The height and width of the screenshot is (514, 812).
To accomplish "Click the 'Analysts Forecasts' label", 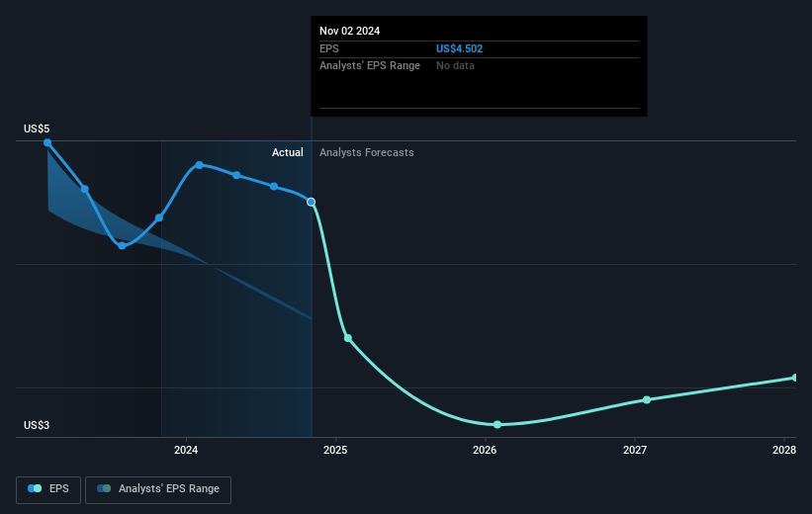I will [x=367, y=152].
